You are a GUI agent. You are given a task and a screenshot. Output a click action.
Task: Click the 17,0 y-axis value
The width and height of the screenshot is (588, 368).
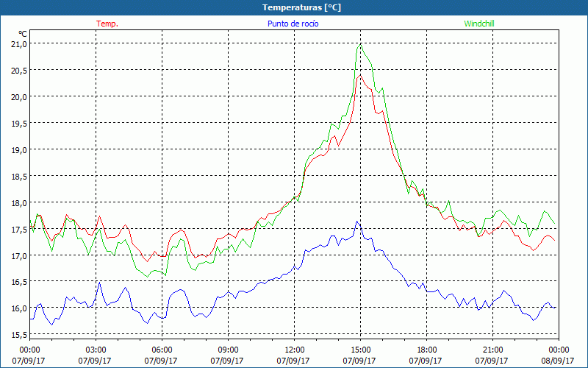coord(20,255)
